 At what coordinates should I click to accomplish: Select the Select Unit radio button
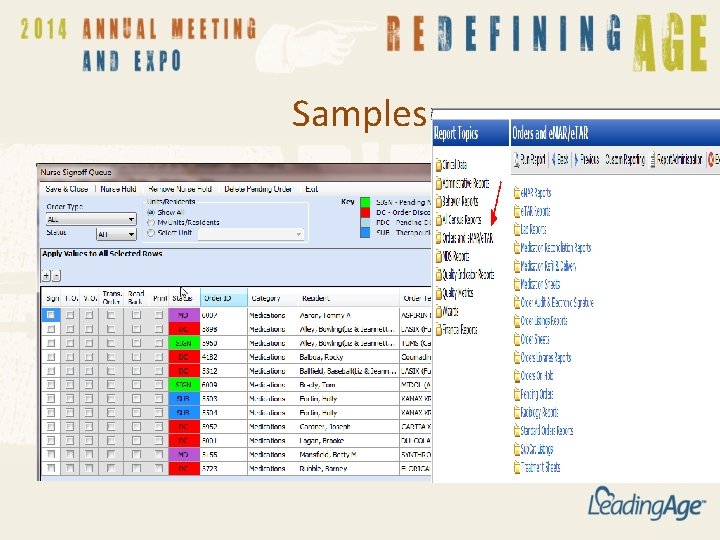click(151, 233)
